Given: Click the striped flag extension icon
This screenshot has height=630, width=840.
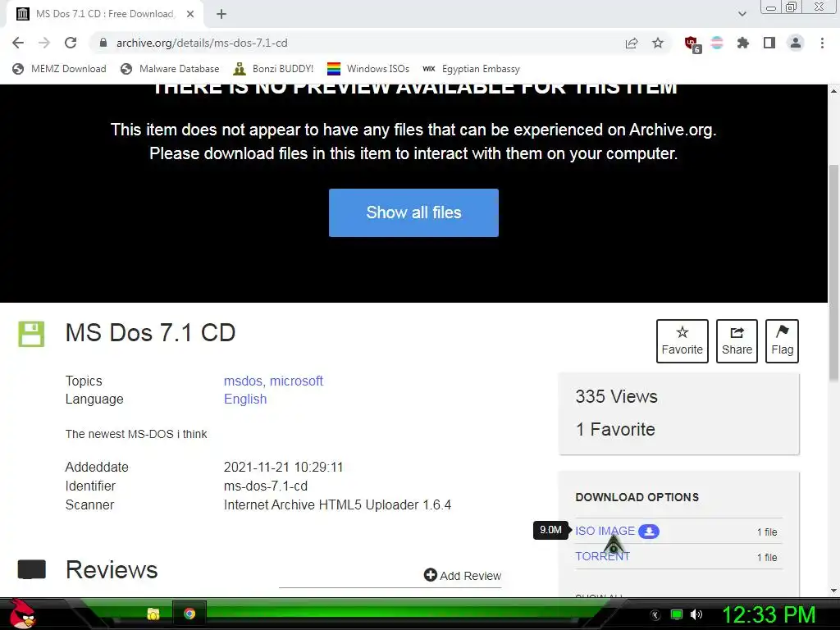Looking at the screenshot, I should coord(717,43).
